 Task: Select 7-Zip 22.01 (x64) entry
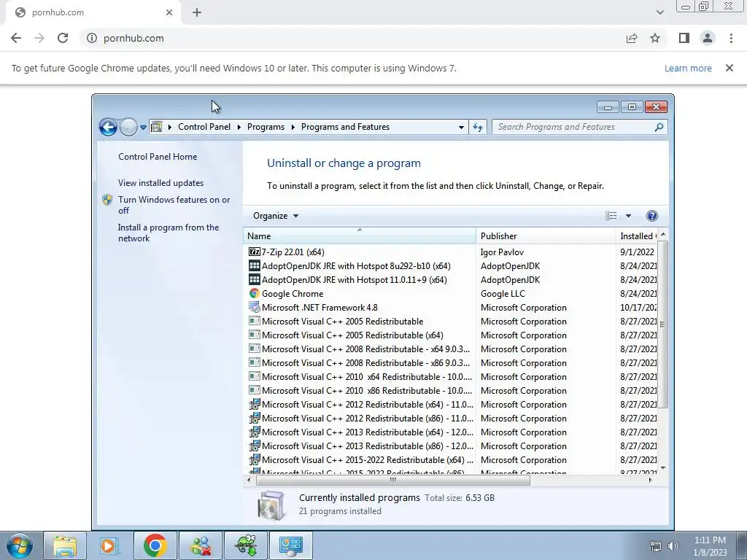[x=286, y=252]
